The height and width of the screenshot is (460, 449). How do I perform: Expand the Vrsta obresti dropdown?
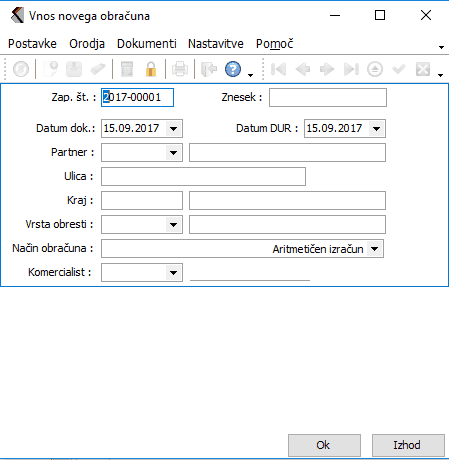click(x=174, y=225)
